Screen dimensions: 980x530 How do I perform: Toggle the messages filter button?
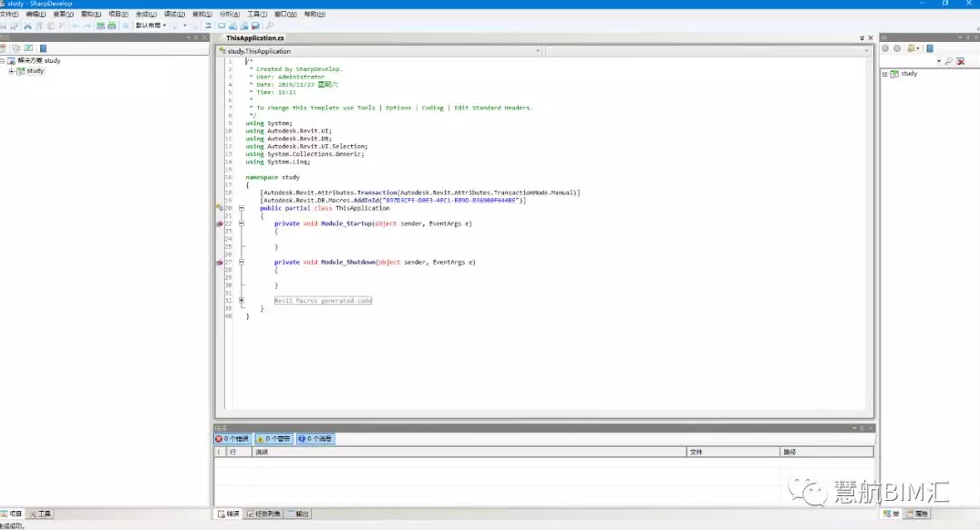tap(315, 439)
